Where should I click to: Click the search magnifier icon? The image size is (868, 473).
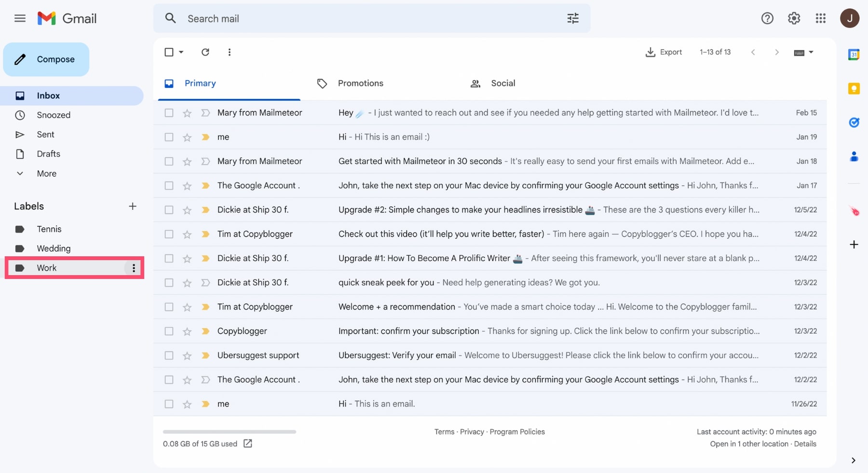(170, 18)
